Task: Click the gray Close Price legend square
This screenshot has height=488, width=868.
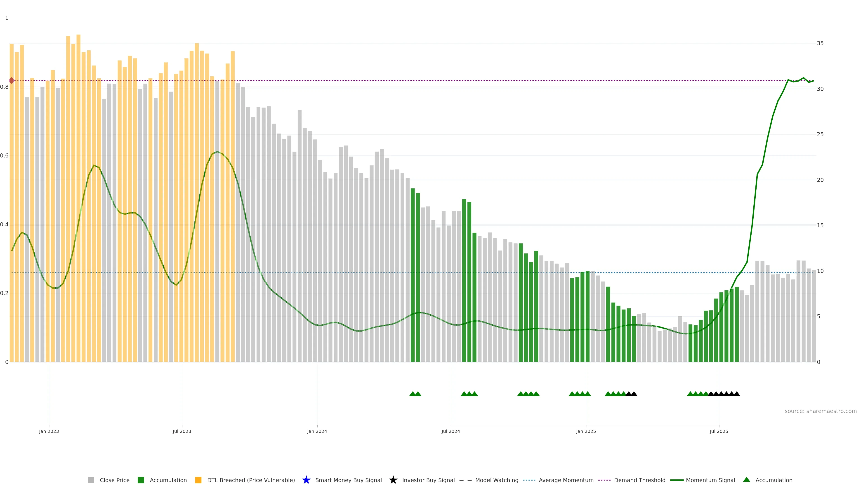Action: (x=91, y=480)
